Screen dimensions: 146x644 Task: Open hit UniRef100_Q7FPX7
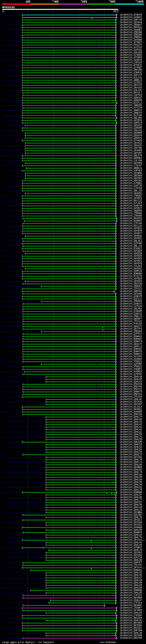click(131, 334)
